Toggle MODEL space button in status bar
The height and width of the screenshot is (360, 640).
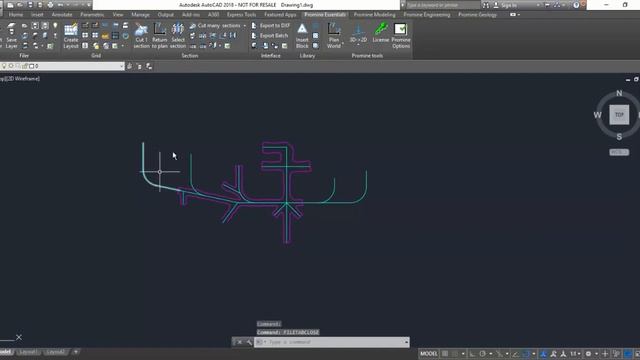click(x=429, y=354)
